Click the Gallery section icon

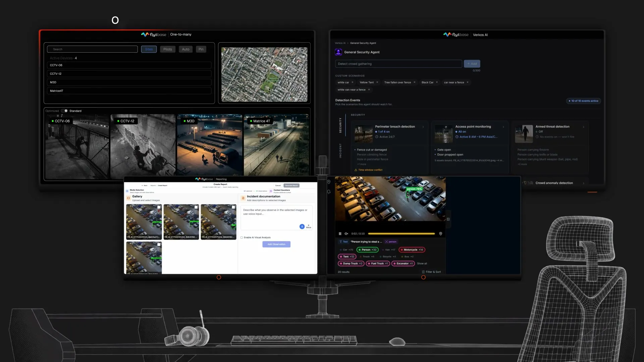coord(128,198)
